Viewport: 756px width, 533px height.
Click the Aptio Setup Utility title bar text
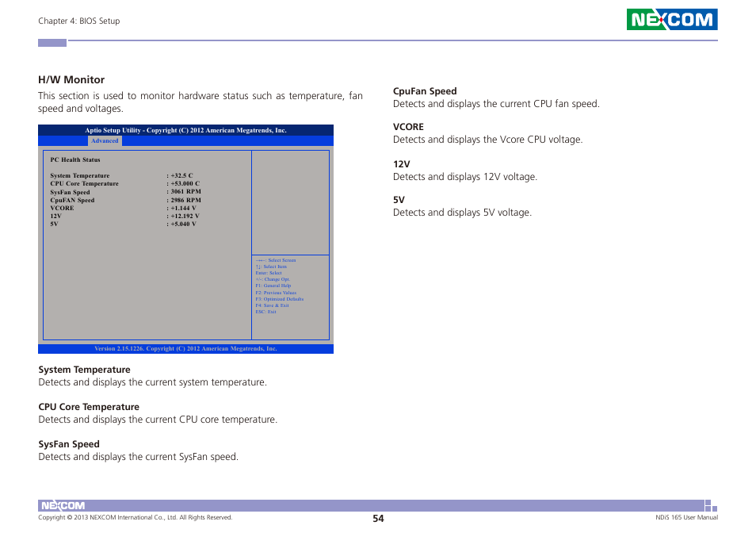185,130
